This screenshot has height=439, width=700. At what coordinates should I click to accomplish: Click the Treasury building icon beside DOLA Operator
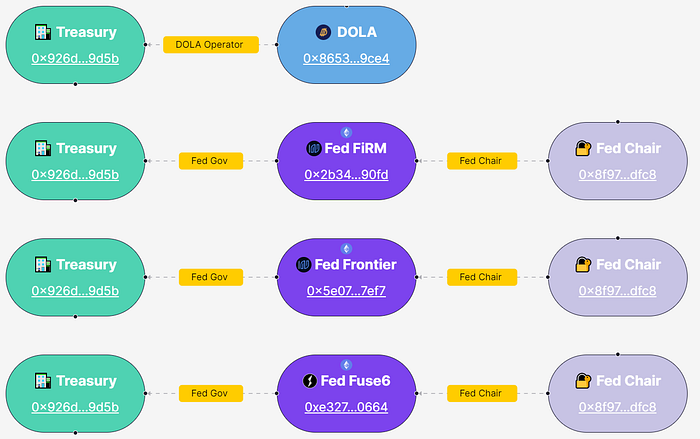pos(42,32)
